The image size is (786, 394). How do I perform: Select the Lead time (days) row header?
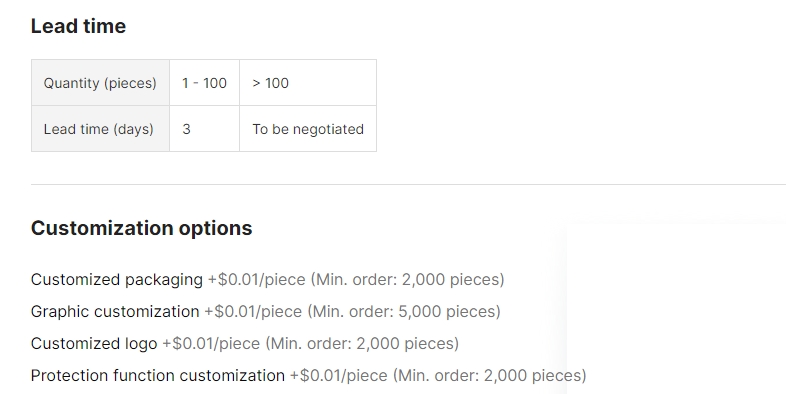click(100, 129)
